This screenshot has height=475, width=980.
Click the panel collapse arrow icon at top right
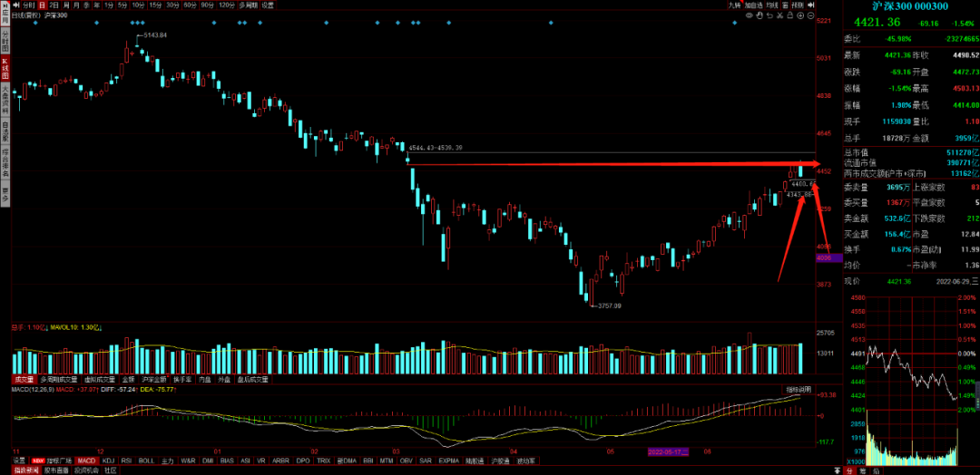click(810, 5)
